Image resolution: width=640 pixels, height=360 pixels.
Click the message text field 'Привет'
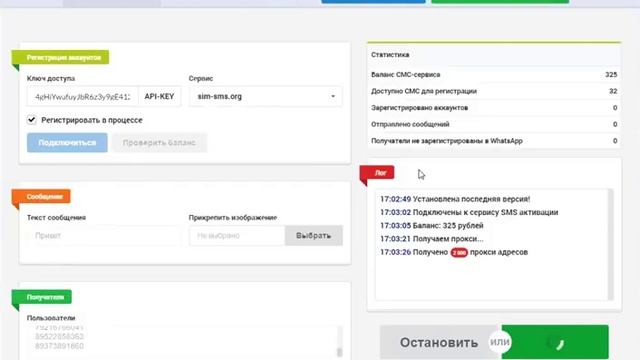[x=104, y=236]
